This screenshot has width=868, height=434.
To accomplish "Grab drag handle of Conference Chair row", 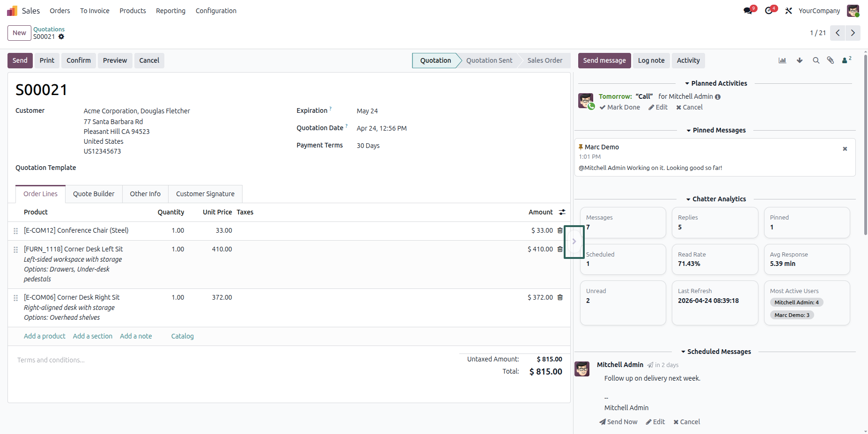I will point(15,231).
